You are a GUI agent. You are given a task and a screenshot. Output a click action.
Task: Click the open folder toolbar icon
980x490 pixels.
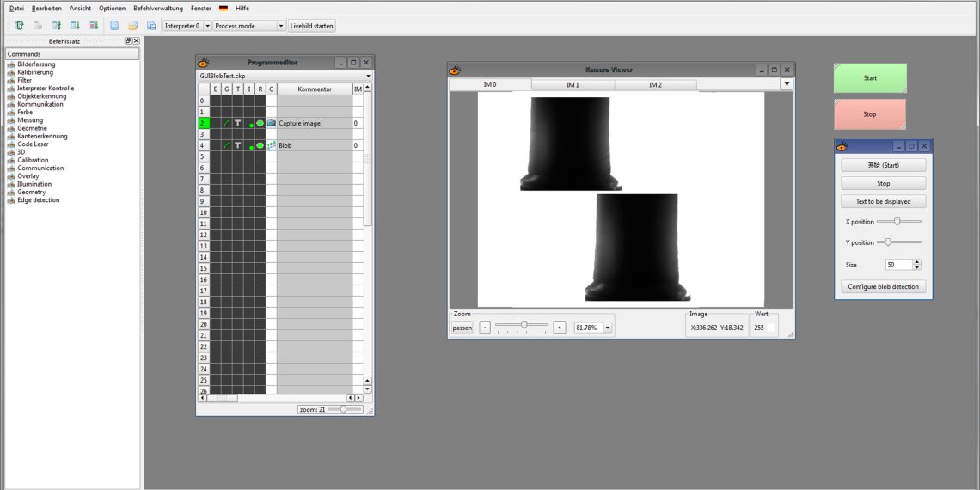132,26
